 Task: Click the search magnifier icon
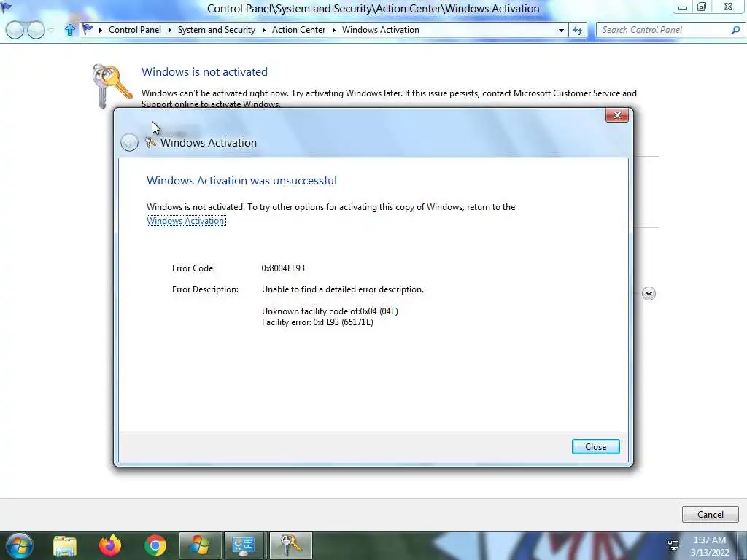coord(735,30)
